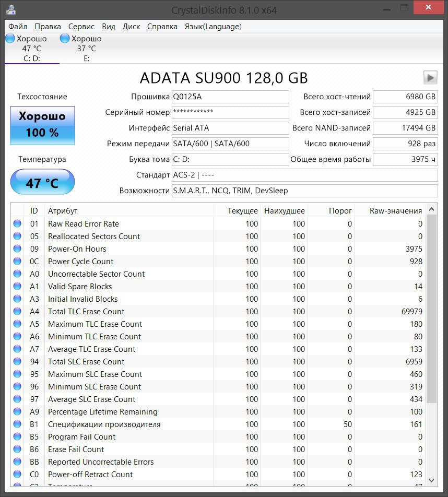Viewport: 448px width, 497px height.
Task: Click power-on count value 928 раз
Action: (x=405, y=144)
